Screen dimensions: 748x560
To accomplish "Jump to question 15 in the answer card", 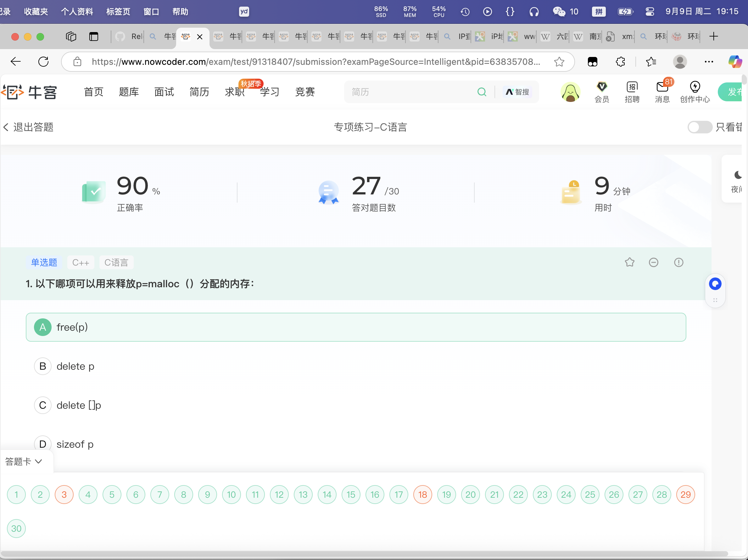I will pyautogui.click(x=351, y=494).
